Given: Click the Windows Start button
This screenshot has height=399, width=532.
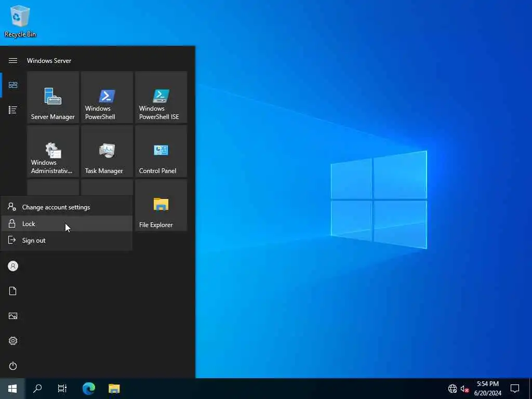Looking at the screenshot, I should (x=12, y=389).
